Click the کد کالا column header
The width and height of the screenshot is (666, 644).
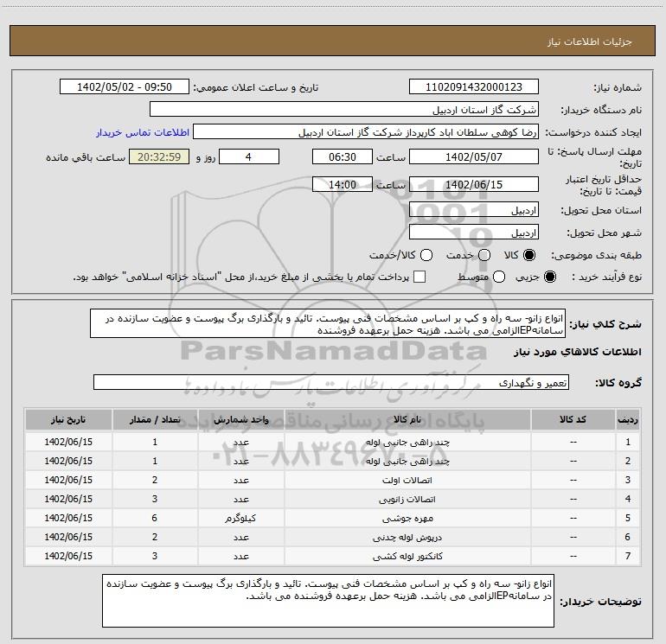(573, 419)
